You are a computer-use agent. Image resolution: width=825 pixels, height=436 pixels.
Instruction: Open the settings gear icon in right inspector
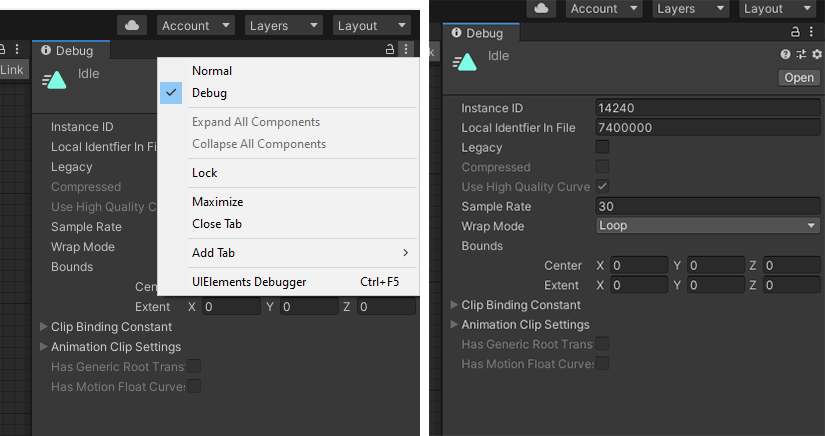[x=816, y=55]
